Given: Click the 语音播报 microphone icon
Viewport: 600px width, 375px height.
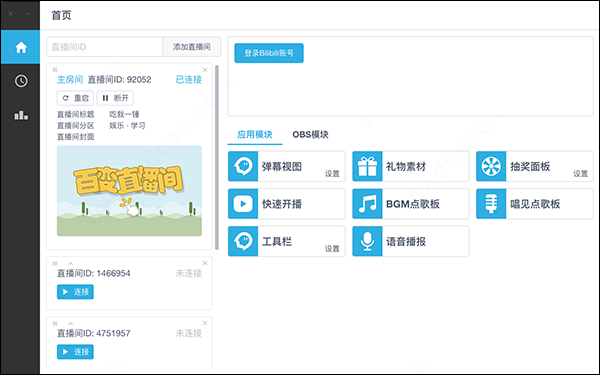Looking at the screenshot, I should (x=367, y=241).
